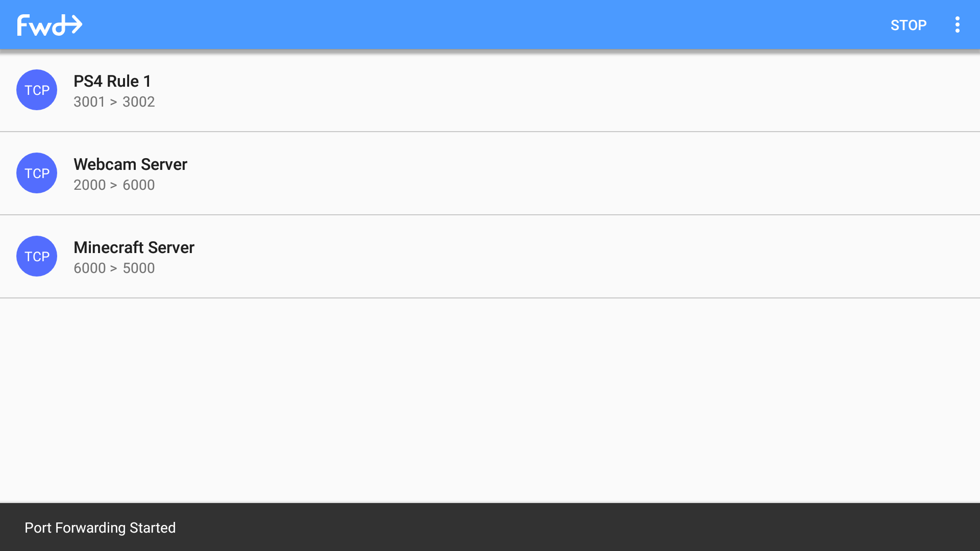Click the TCP badge for PS4 Rule 1
This screenshot has height=551, width=980.
tap(37, 90)
